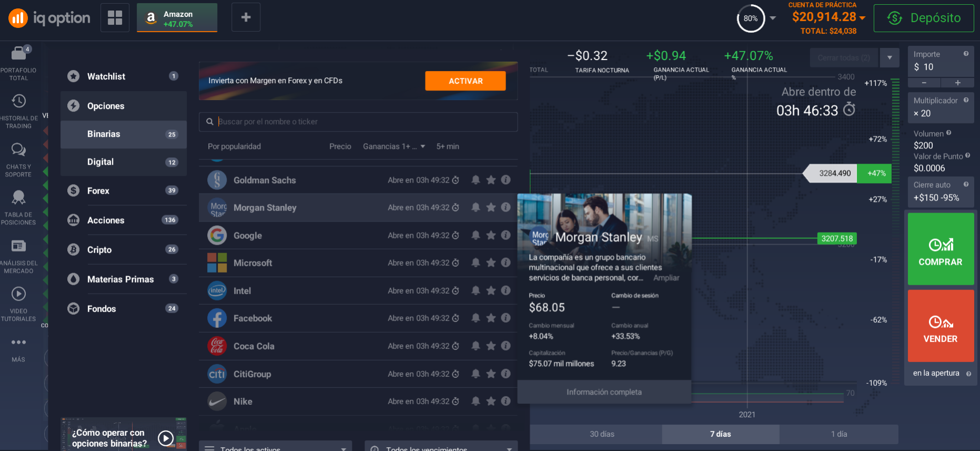Open info icon for Goldman Sachs

click(x=506, y=180)
